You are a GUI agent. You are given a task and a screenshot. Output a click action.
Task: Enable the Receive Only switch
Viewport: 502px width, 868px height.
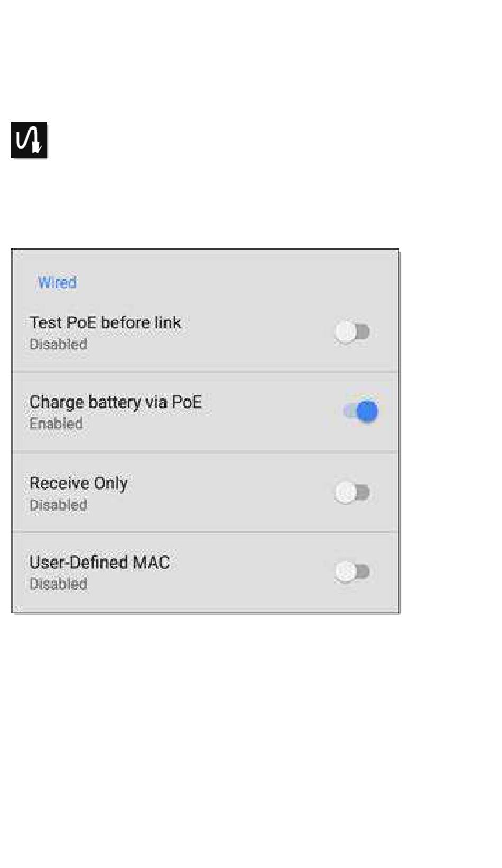(352, 493)
